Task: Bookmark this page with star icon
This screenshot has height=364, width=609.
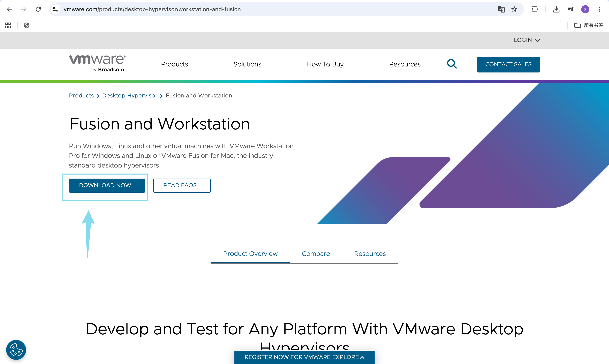Action: point(514,9)
